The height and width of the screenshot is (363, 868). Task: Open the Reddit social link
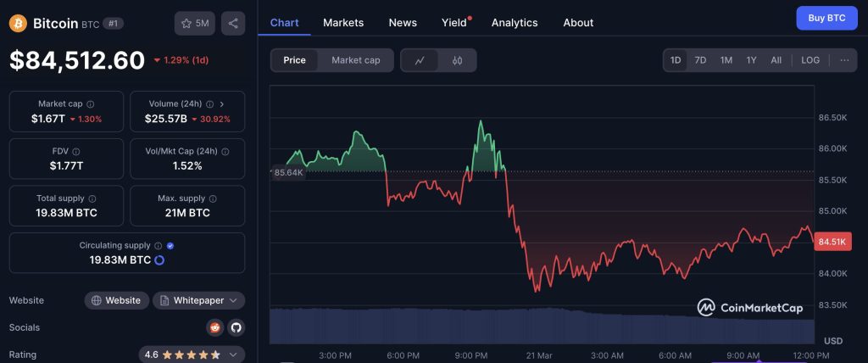[x=215, y=327]
